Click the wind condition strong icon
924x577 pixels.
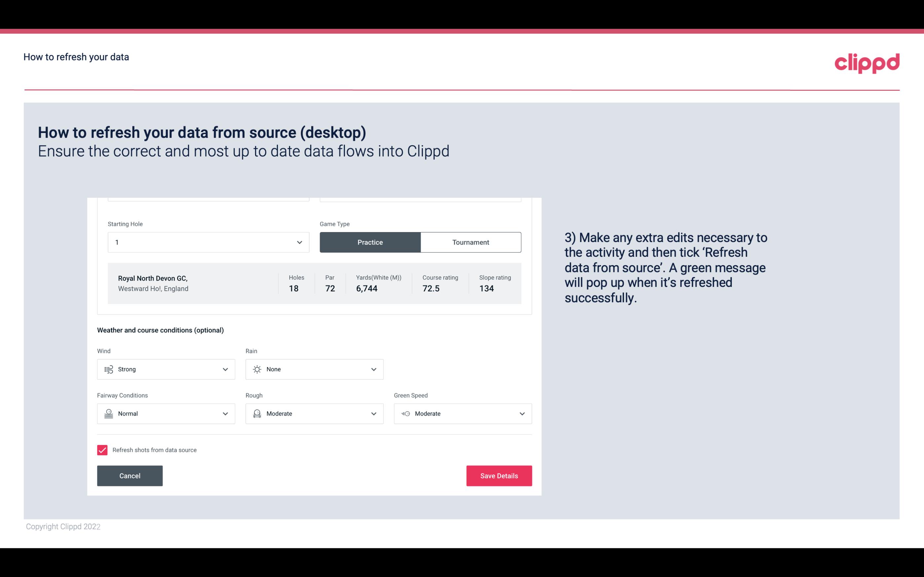pyautogui.click(x=108, y=369)
